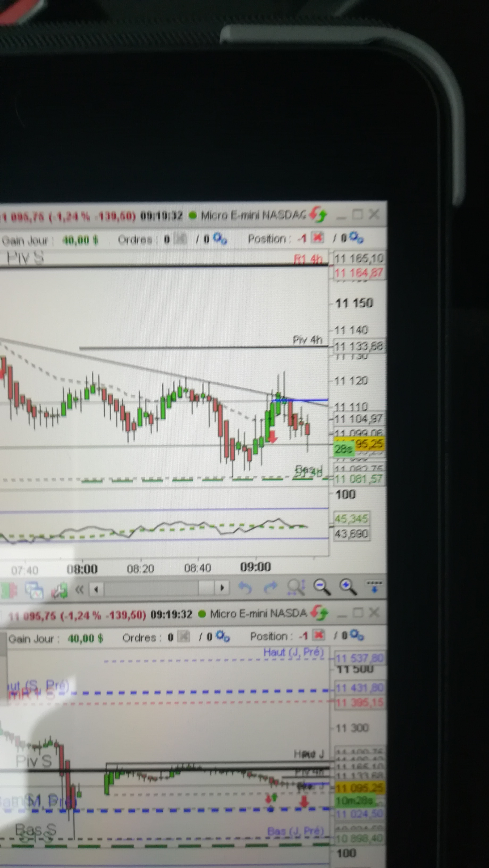
Task: Close position with red X in bottom chart
Action: (x=318, y=635)
